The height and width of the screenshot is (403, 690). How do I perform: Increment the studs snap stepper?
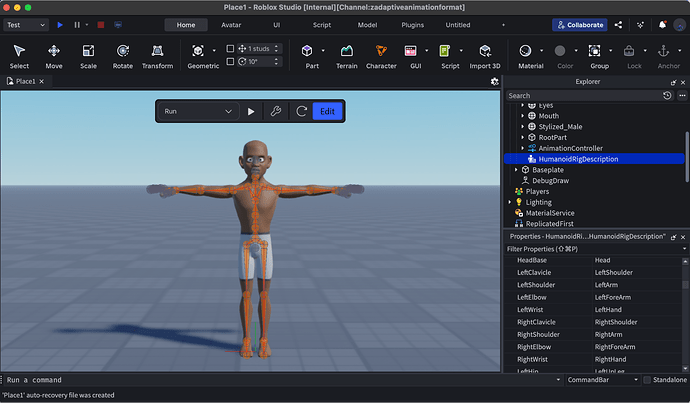pos(276,46)
